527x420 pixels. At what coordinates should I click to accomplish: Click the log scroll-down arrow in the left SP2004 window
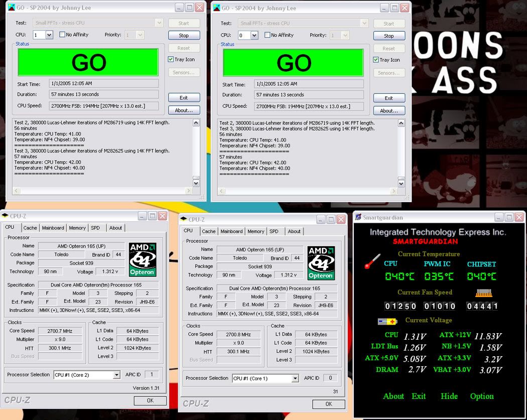pyautogui.click(x=196, y=184)
